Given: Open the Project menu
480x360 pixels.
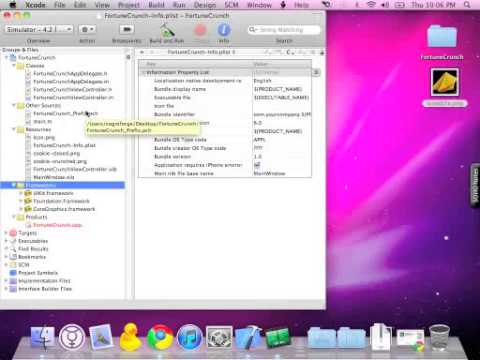Looking at the screenshot, I should [129, 5].
